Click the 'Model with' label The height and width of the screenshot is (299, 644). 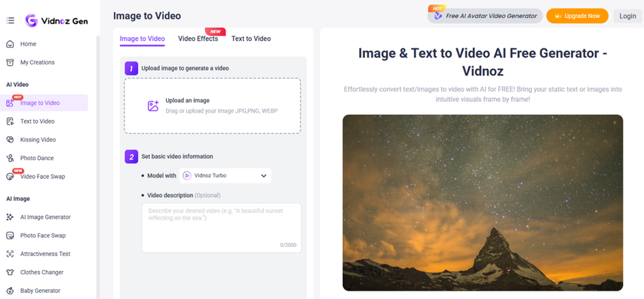(x=161, y=176)
